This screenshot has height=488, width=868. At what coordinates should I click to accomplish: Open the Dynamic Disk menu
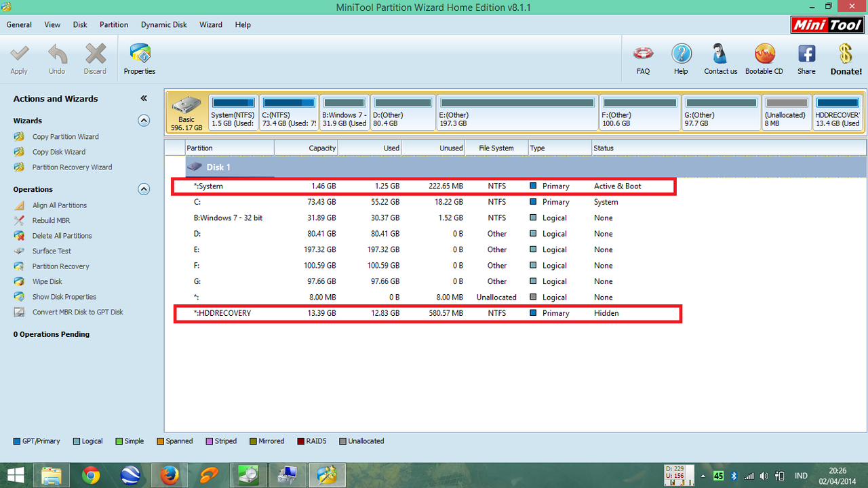point(164,24)
